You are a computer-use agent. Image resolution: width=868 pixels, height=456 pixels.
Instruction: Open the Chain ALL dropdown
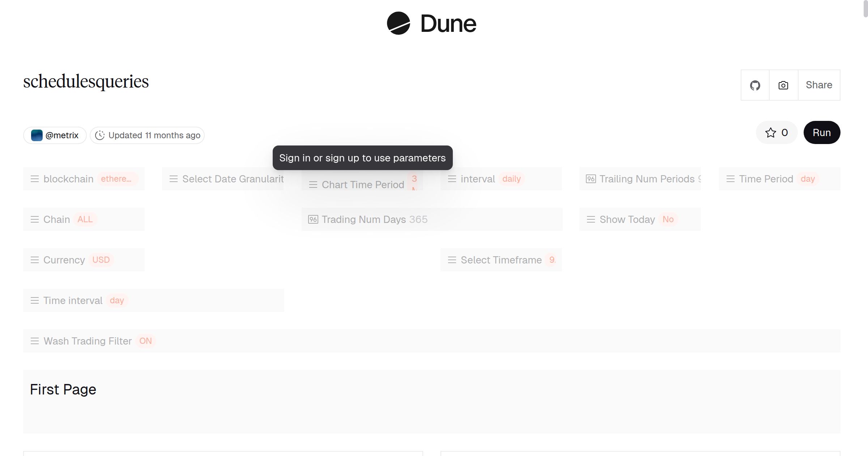pyautogui.click(x=85, y=219)
